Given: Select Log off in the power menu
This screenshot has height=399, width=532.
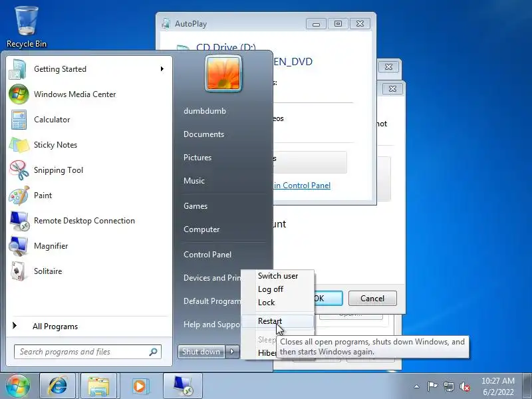Looking at the screenshot, I should pyautogui.click(x=278, y=289).
